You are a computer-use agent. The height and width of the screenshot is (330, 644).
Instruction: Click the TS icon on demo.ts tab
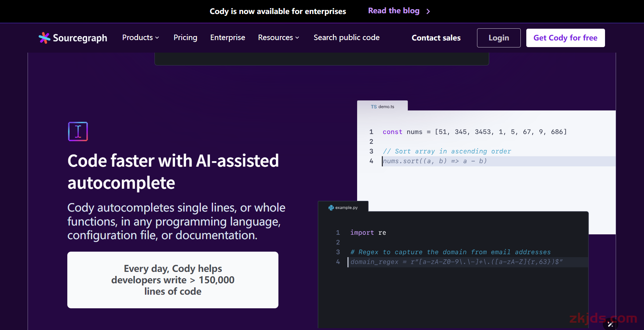click(374, 107)
